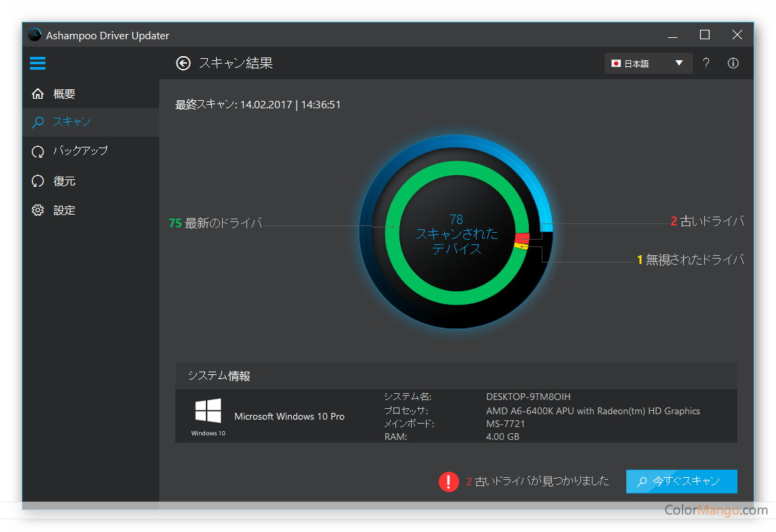Click the magnifier icon for スキャン
776x532 pixels.
[38, 123]
